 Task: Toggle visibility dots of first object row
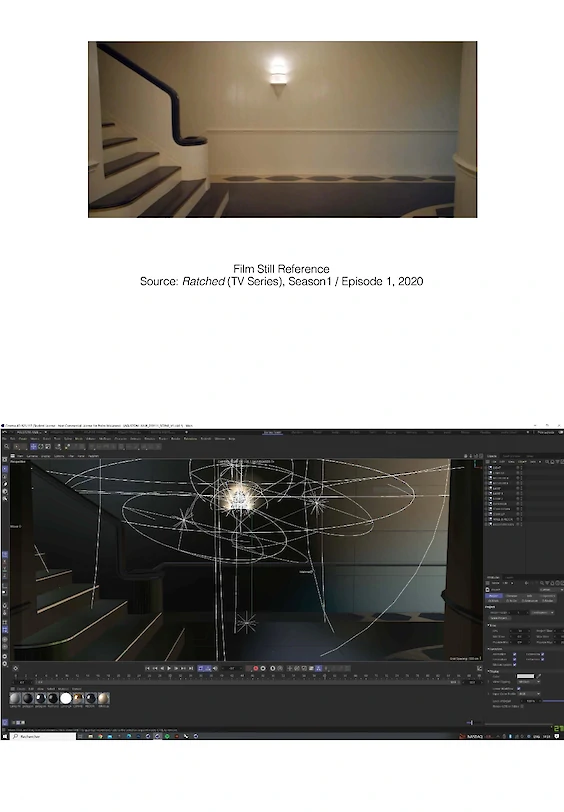coord(522,468)
